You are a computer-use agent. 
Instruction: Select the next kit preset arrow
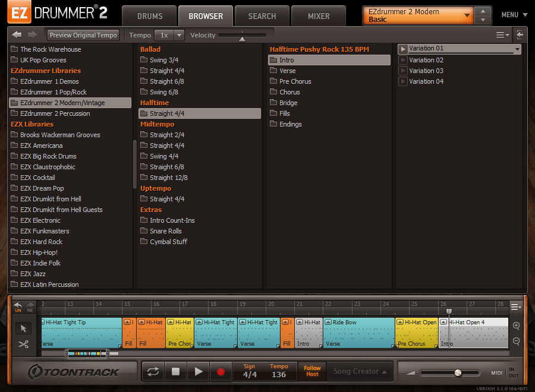point(483,20)
